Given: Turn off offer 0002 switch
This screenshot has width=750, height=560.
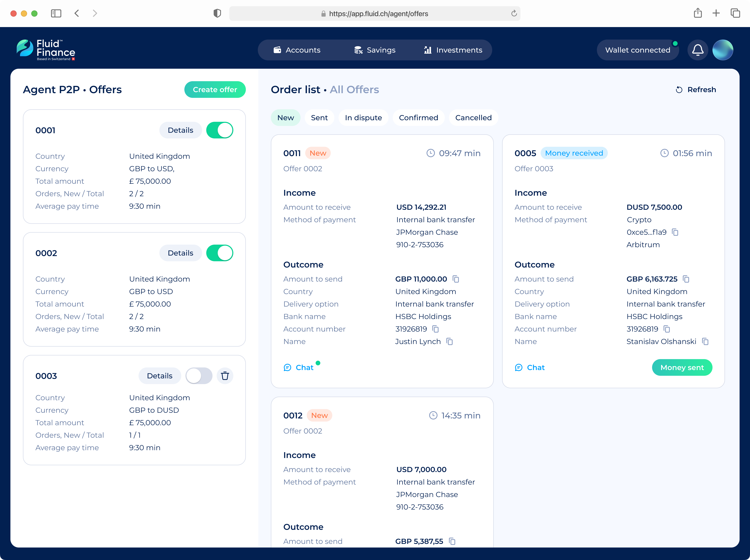Looking at the screenshot, I should tap(220, 253).
